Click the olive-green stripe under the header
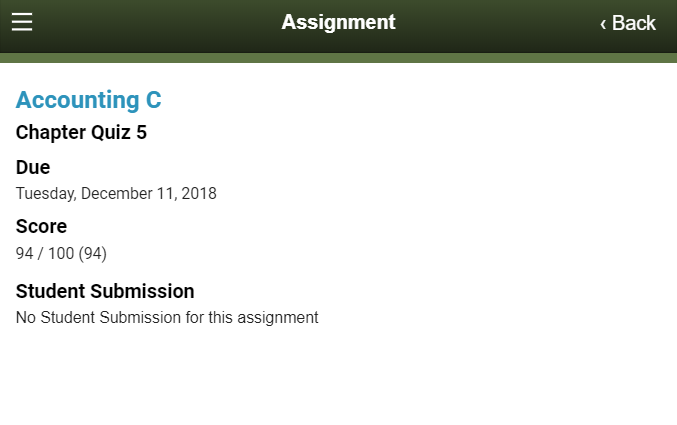677x425 pixels. pos(338,57)
